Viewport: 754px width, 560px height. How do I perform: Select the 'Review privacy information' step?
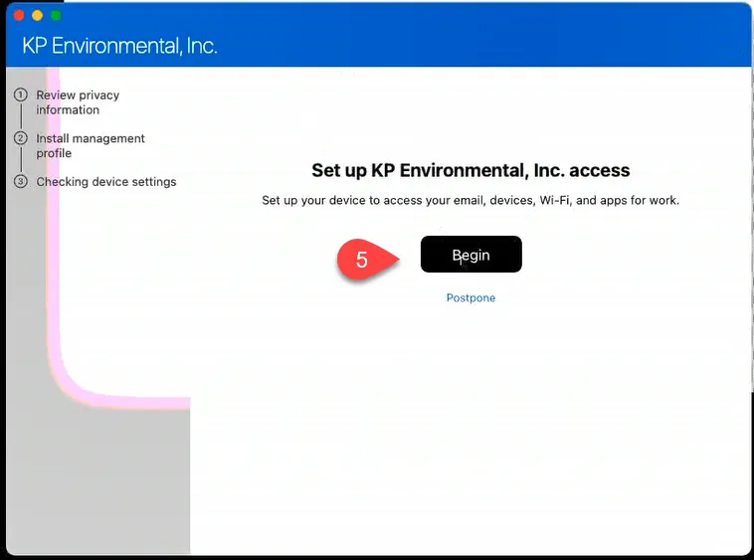(x=78, y=102)
